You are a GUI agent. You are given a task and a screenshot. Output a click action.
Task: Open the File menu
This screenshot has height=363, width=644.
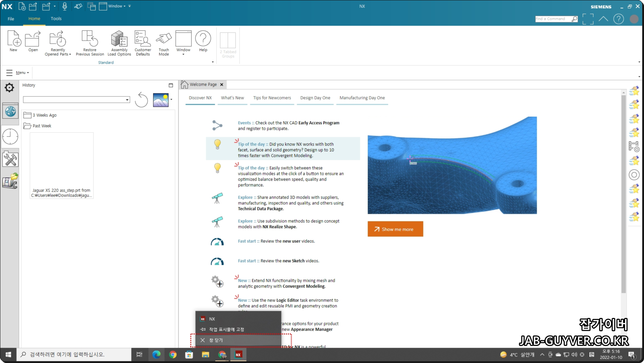click(11, 19)
